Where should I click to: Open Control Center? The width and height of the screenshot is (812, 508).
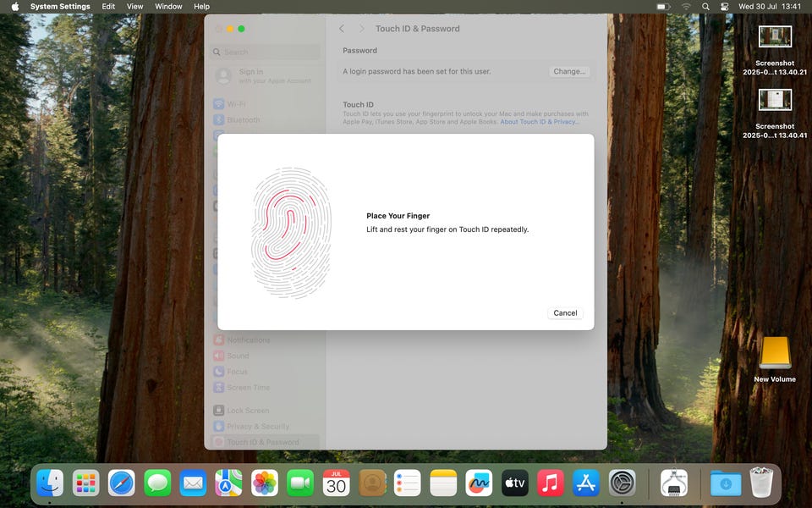coord(725,7)
